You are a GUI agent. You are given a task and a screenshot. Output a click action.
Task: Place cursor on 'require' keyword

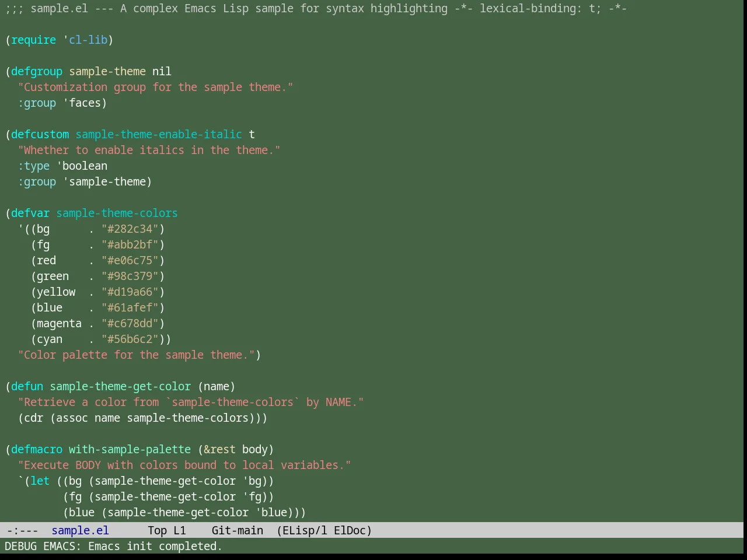pos(34,40)
